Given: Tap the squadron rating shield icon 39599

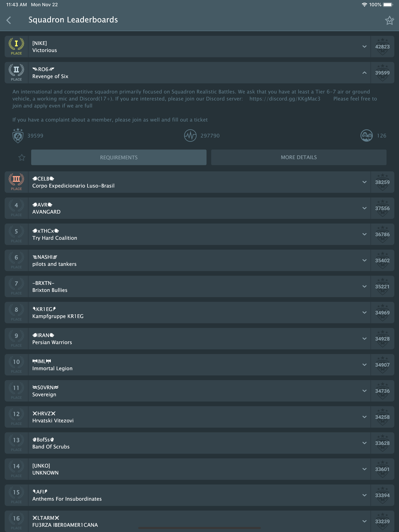Looking at the screenshot, I should (18, 136).
